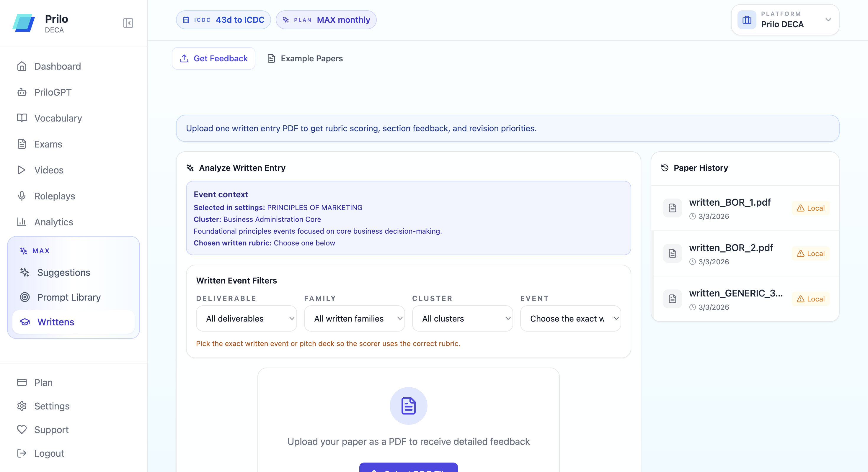
Task: Click the Writtens graduation cap icon
Action: click(x=25, y=322)
